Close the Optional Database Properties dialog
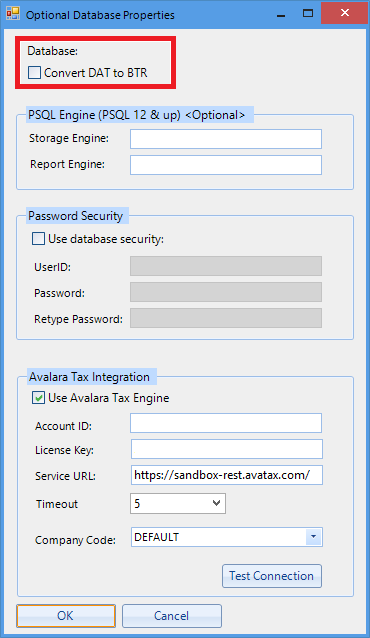370x638 pixels. tap(345, 13)
